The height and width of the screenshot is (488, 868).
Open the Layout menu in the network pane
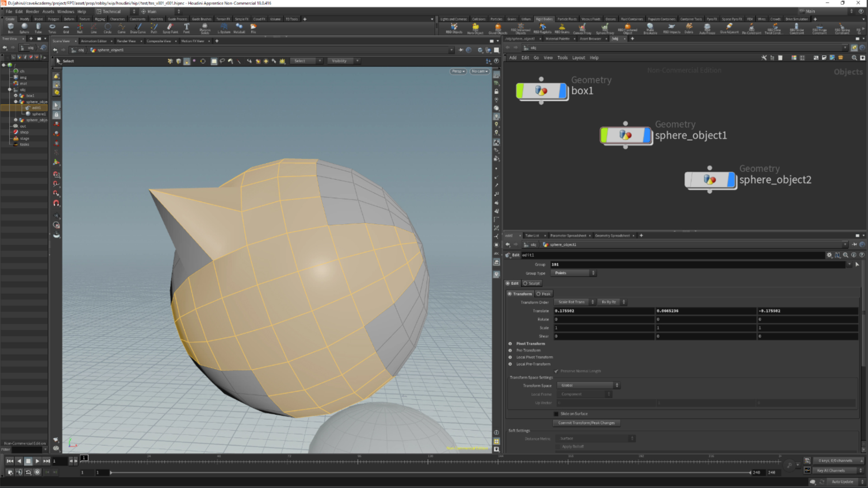(x=578, y=57)
